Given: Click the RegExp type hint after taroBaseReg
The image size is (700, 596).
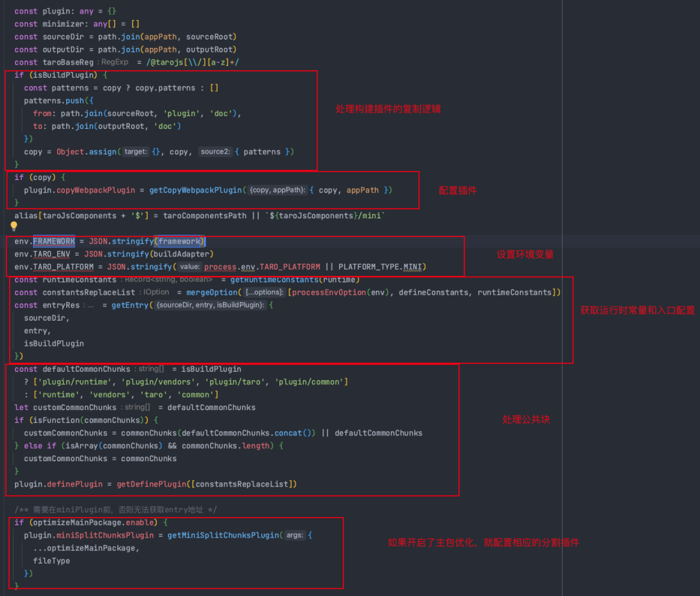Looking at the screenshot, I should pyautogui.click(x=115, y=62).
